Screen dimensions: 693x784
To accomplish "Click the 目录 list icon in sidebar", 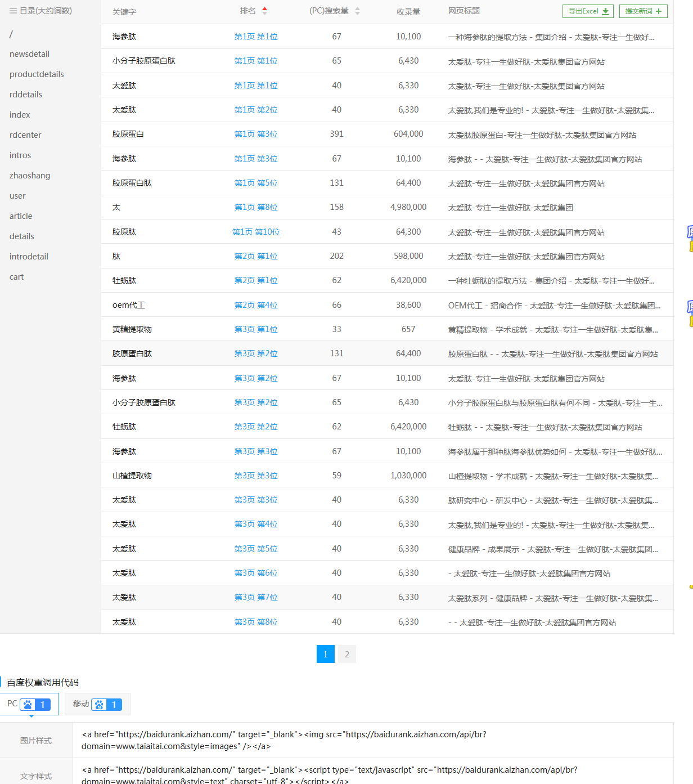I will [13, 11].
